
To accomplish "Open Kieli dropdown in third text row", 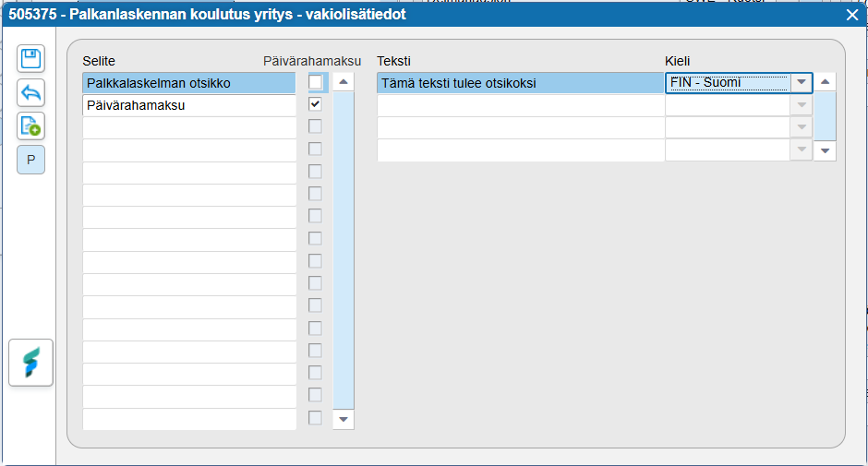I will pyautogui.click(x=801, y=127).
